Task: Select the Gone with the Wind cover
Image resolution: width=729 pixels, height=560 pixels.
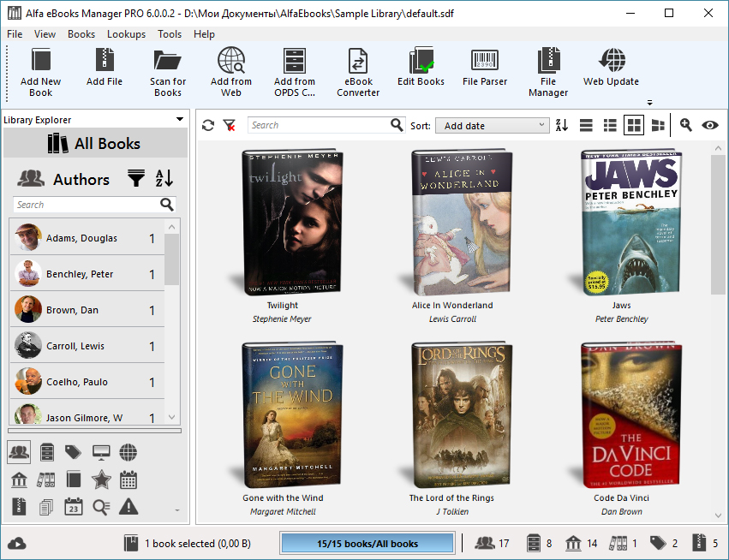Action: (x=291, y=414)
